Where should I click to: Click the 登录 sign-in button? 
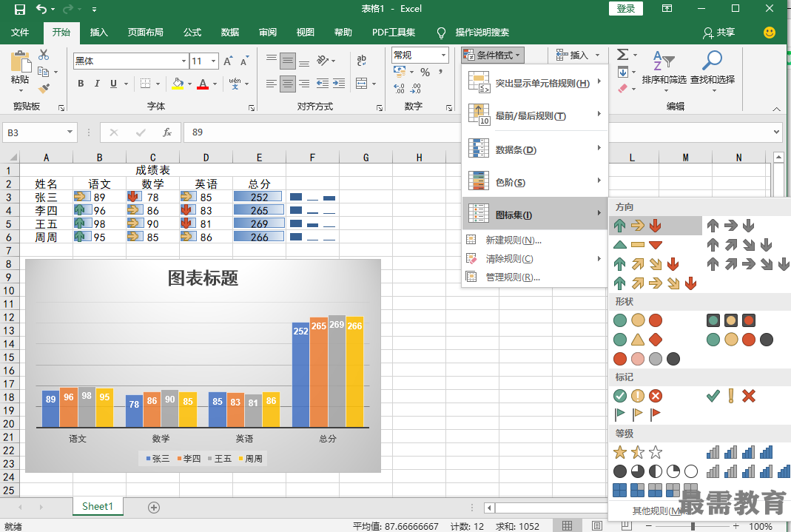coord(625,9)
